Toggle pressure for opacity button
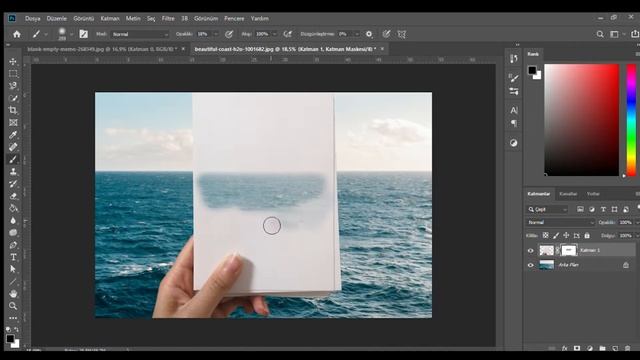 click(229, 34)
